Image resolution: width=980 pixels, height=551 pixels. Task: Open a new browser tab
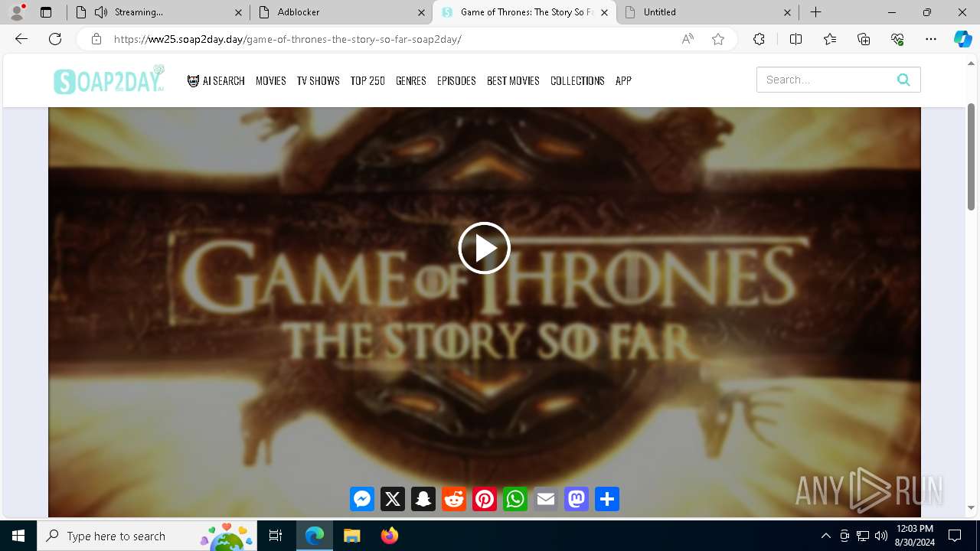coord(816,12)
